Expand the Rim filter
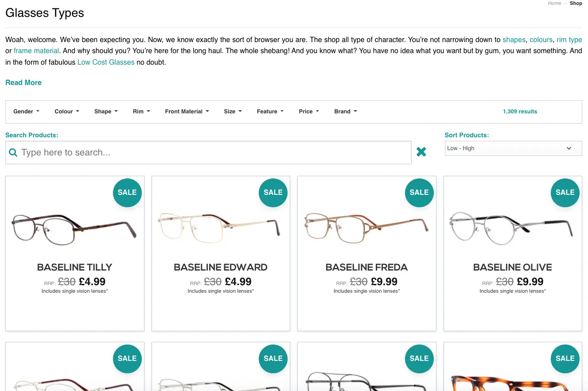This screenshot has width=588, height=391. (x=141, y=112)
